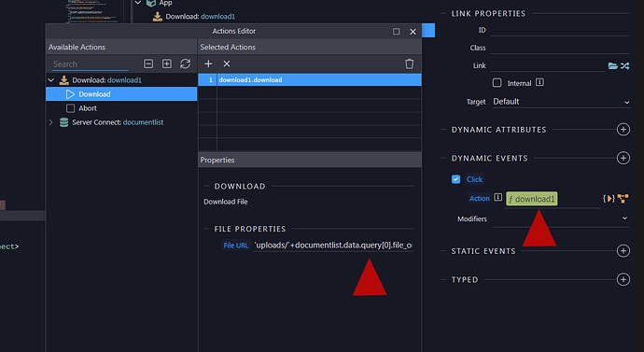The image size is (644, 352).
Task: Open dynamic data picker for Link
Action: click(x=624, y=65)
